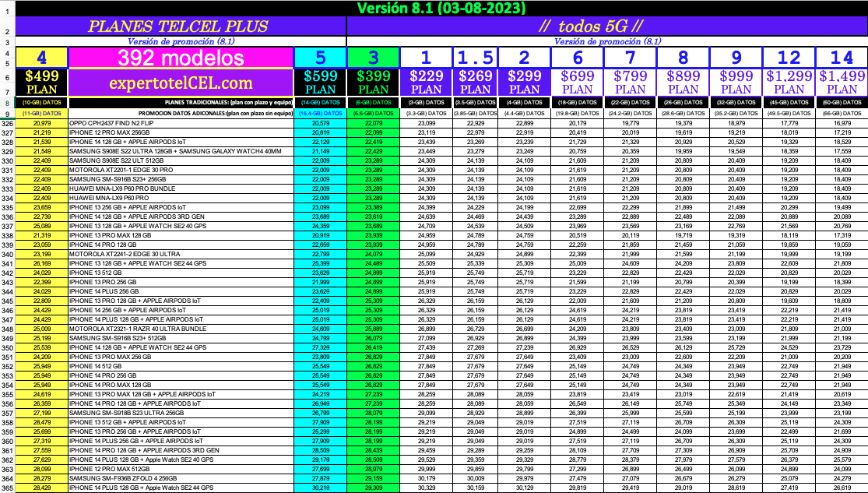Select the "// todos 5G //" header cell

click(x=607, y=26)
